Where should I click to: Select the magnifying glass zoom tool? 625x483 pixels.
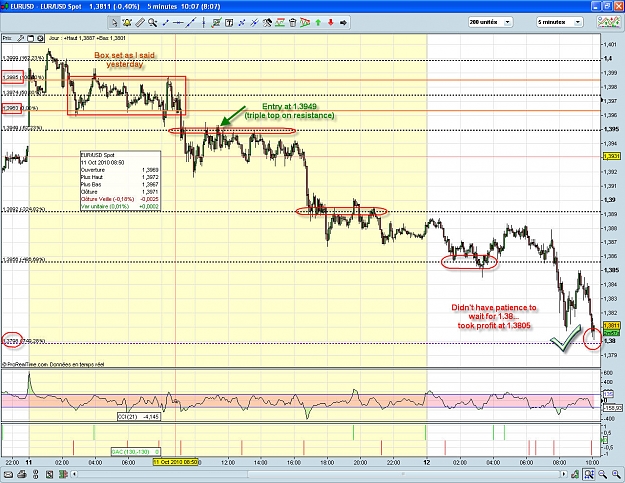pyautogui.click(x=152, y=23)
